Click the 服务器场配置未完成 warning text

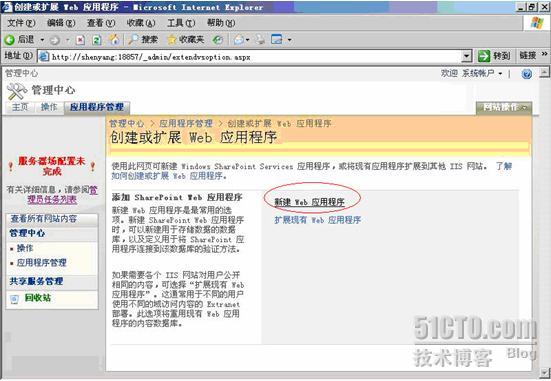52,166
